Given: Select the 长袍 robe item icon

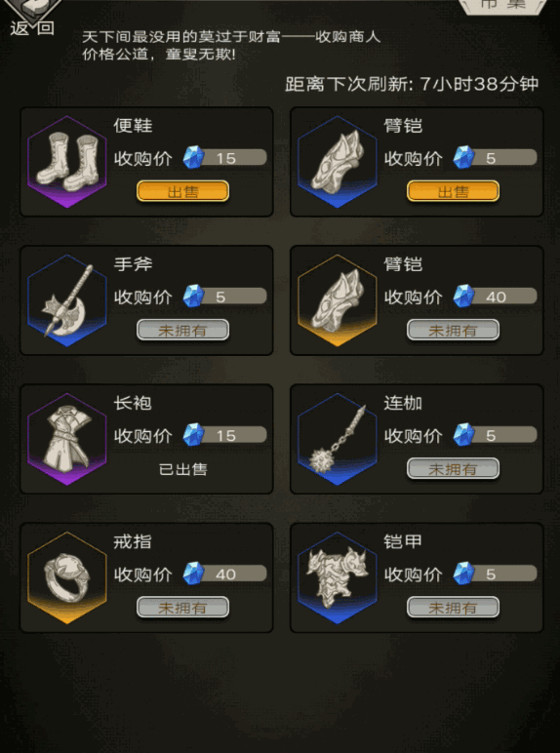Looking at the screenshot, I should [x=67, y=439].
